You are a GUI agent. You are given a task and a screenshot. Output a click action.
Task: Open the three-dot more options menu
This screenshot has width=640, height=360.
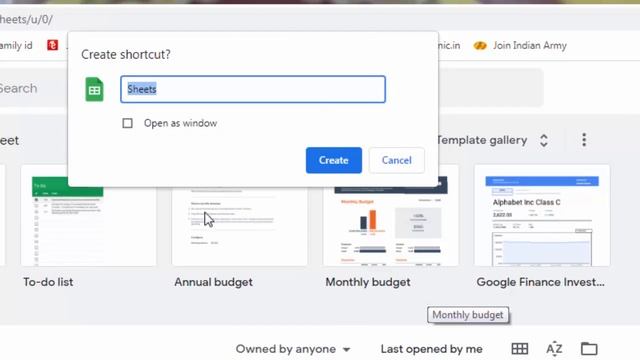[584, 140]
